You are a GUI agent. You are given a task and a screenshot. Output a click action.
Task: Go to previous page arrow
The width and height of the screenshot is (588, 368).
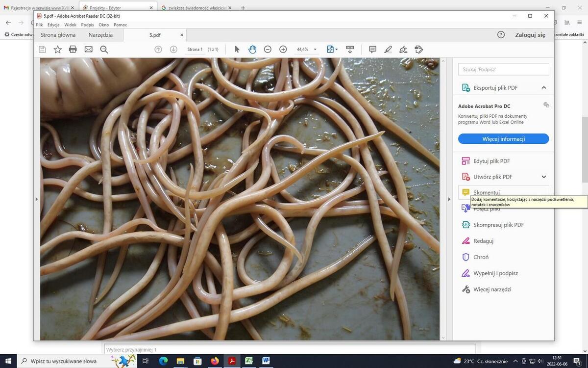pyautogui.click(x=158, y=49)
